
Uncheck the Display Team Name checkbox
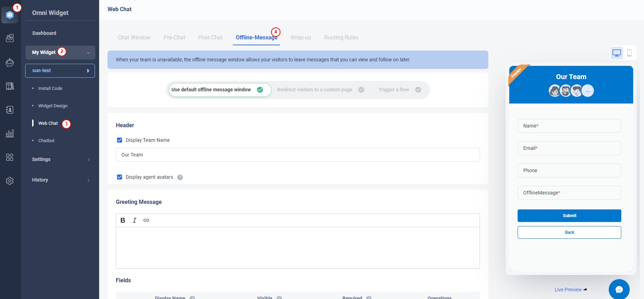coord(119,140)
